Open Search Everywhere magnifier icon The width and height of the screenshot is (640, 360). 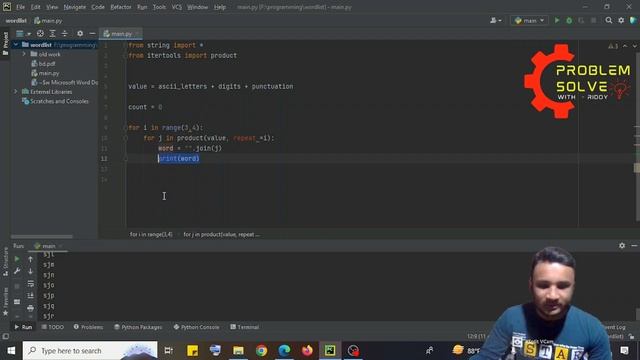pyautogui.click(x=609, y=20)
